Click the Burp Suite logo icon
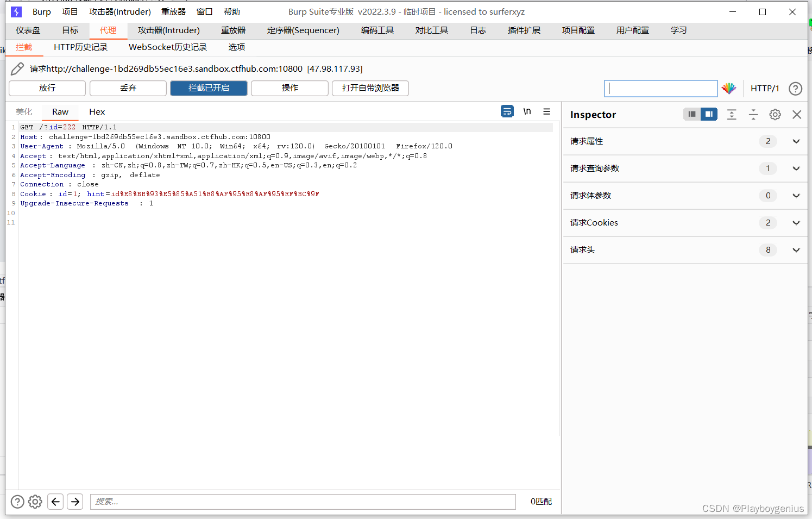The height and width of the screenshot is (519, 812). tap(16, 11)
